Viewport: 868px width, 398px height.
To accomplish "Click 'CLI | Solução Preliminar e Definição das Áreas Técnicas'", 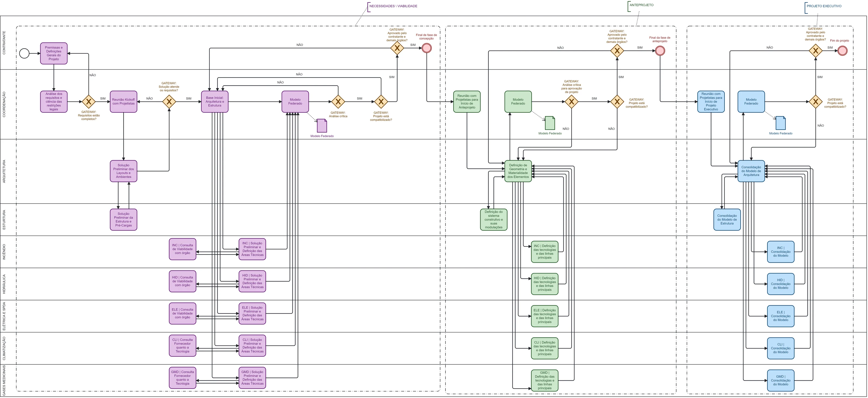I will point(252,345).
